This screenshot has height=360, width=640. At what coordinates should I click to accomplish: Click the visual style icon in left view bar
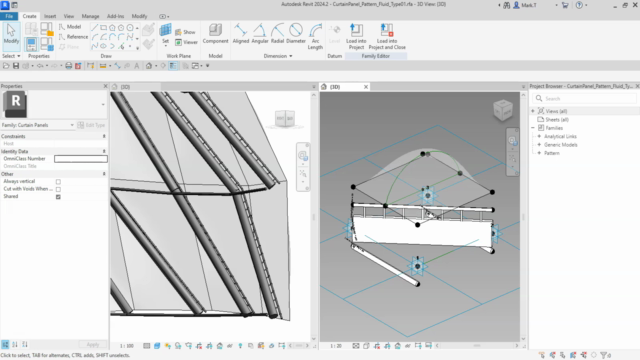pyautogui.click(x=157, y=346)
